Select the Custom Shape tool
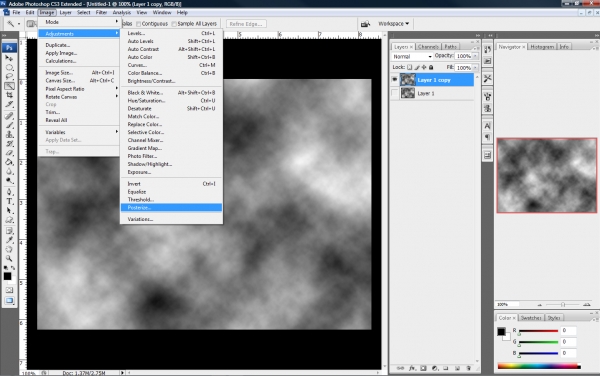 click(9, 220)
